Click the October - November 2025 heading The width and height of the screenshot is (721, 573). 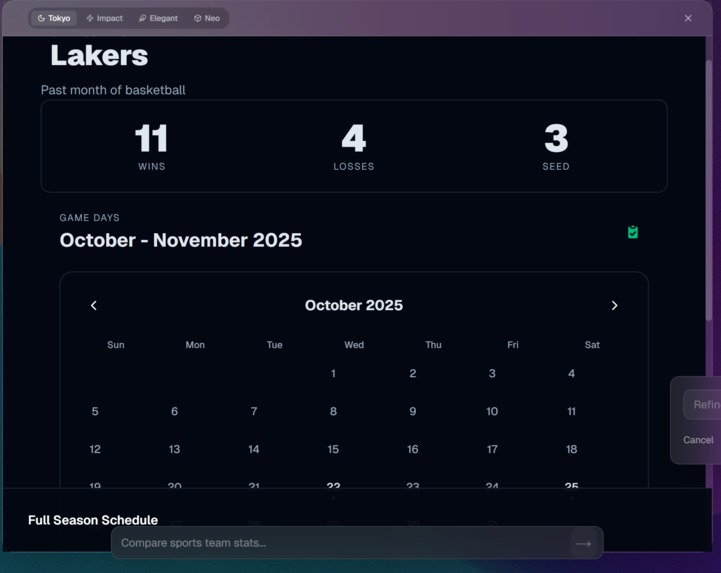tap(181, 240)
